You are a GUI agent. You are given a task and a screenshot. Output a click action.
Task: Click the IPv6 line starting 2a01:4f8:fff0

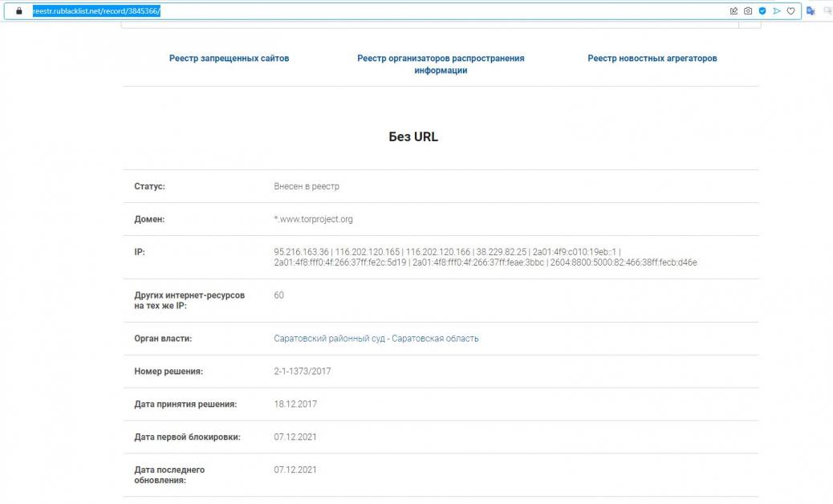coord(486,262)
